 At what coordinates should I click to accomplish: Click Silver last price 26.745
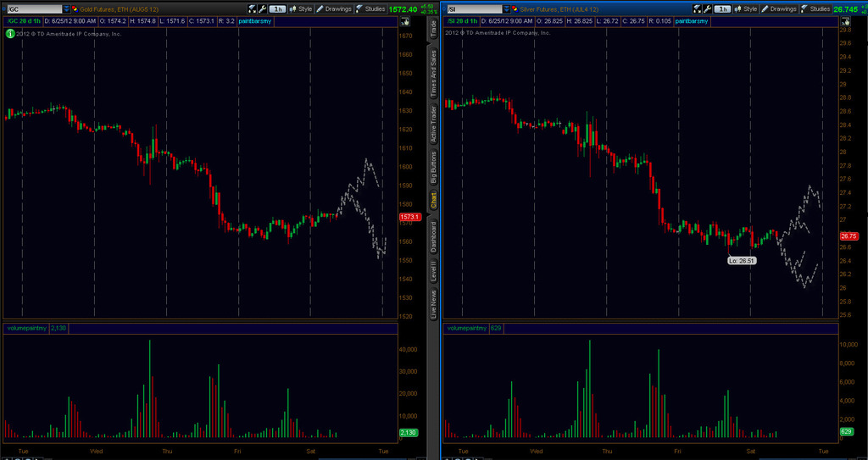pyautogui.click(x=846, y=9)
